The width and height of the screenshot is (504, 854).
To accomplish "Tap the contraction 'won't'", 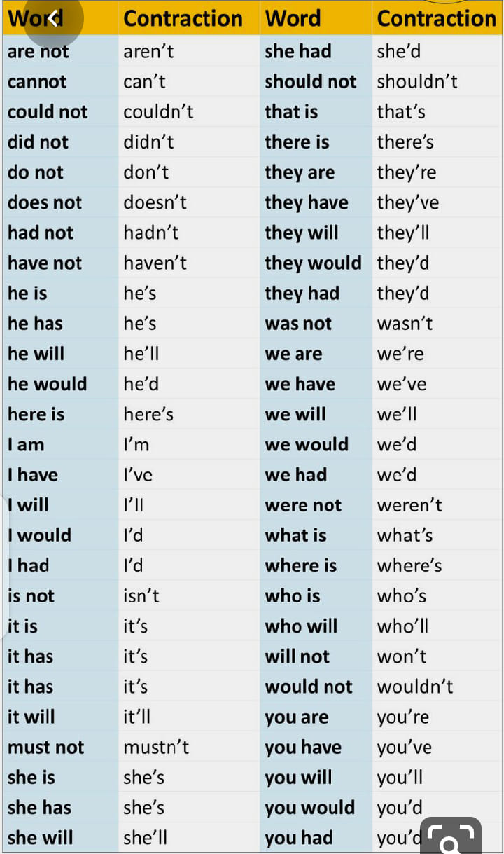I will [402, 656].
